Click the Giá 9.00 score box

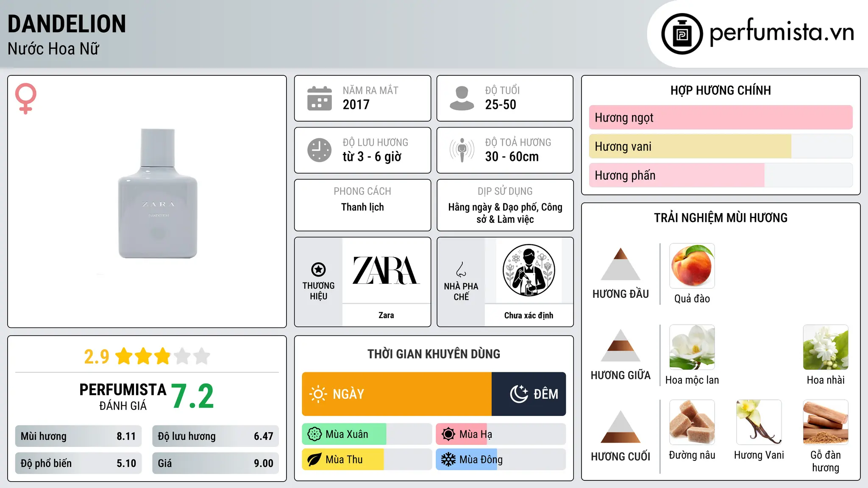point(215,463)
